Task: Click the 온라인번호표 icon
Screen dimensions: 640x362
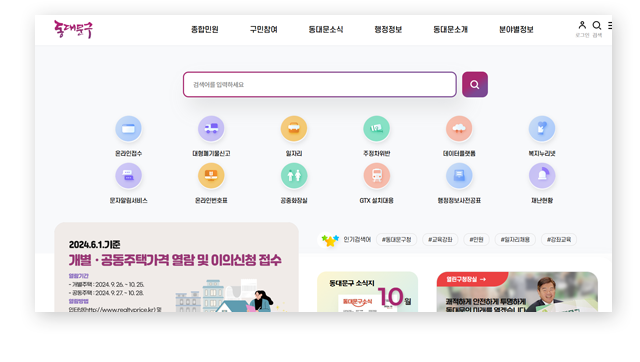Action: (211, 175)
